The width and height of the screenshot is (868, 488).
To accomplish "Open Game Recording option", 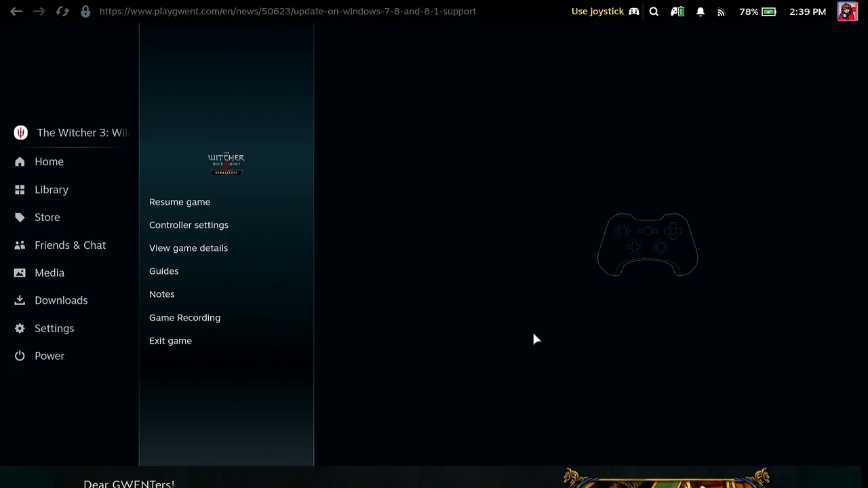I will 184,318.
